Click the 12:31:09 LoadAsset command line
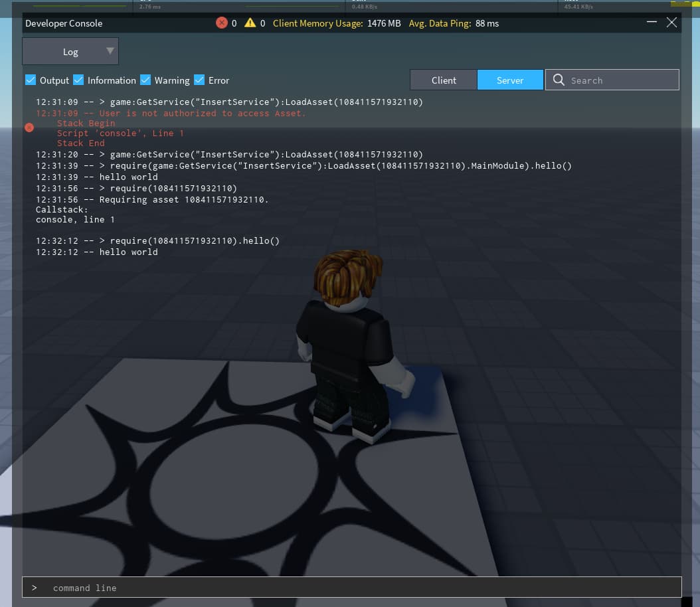This screenshot has height=607, width=700. tap(230, 102)
